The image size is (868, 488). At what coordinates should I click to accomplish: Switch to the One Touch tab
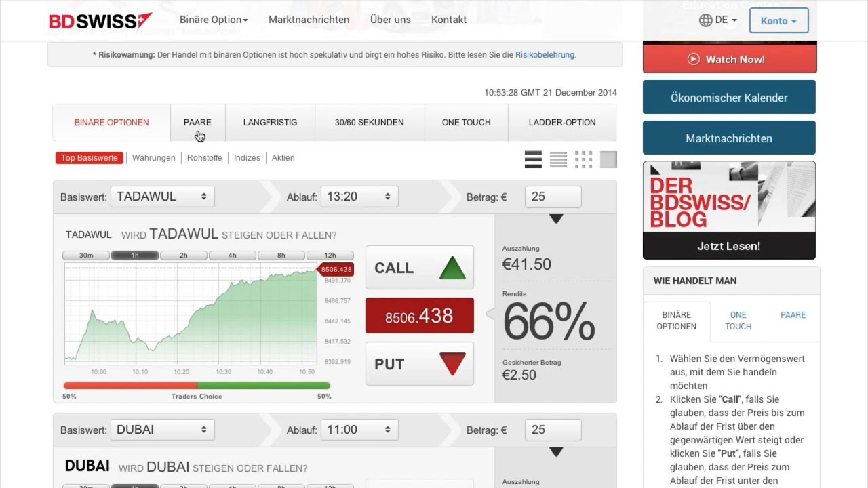(466, 123)
